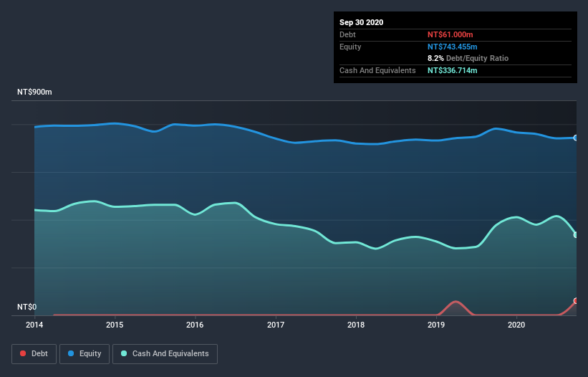Screen dimensions: 588x377
Task: Click the 2014 x-axis label
Action: click(x=34, y=325)
